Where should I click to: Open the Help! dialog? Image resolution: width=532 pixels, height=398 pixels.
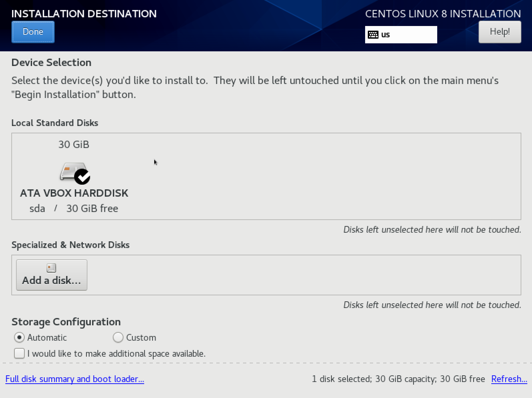pyautogui.click(x=500, y=32)
